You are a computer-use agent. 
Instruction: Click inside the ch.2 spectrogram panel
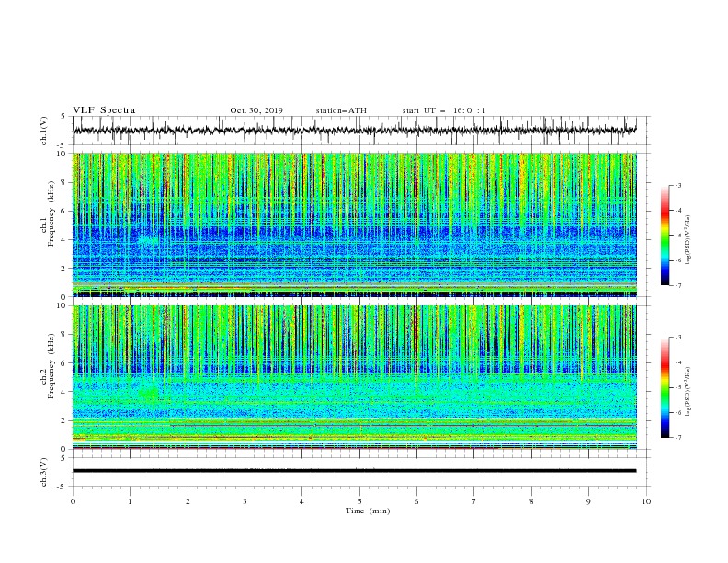tap(354, 377)
